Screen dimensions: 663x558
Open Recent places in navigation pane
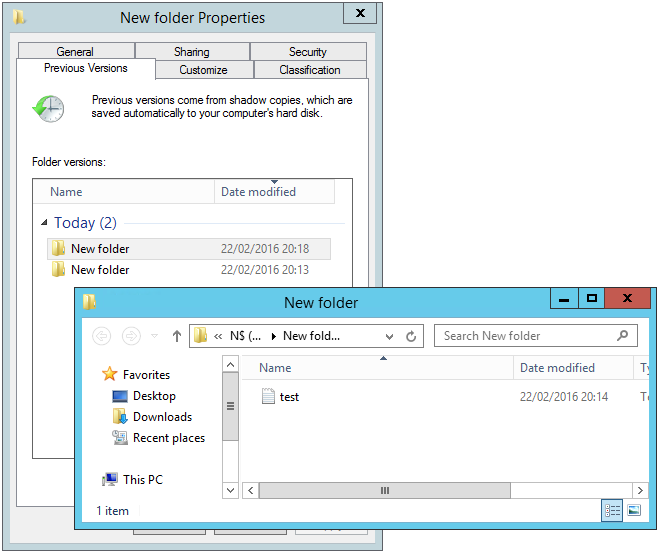(169, 438)
